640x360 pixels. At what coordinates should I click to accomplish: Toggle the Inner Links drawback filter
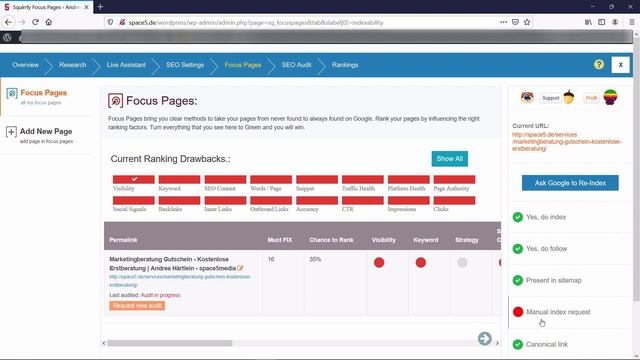225,200
